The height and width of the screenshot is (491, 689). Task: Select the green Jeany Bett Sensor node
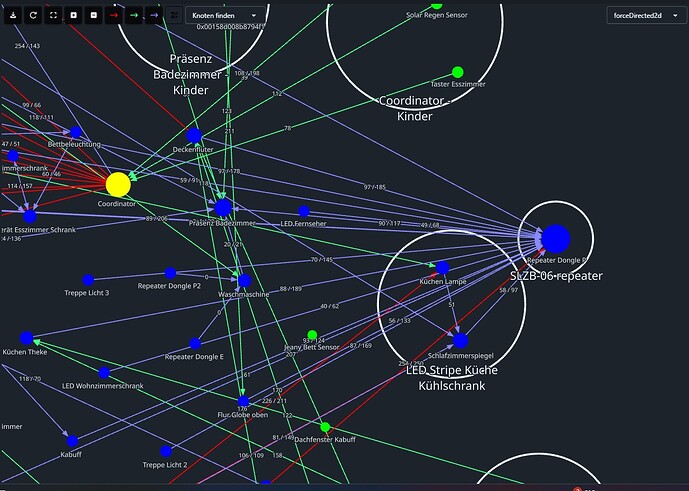(311, 335)
